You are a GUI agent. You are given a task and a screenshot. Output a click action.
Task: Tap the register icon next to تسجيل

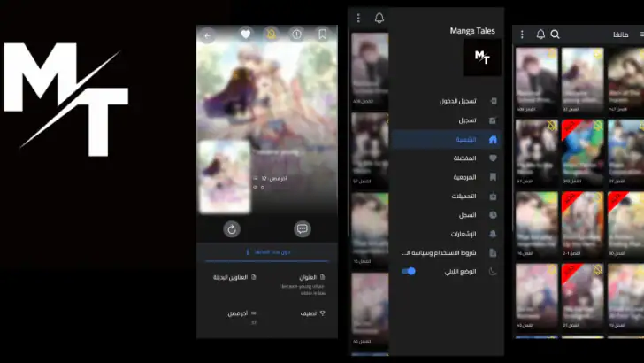493,120
